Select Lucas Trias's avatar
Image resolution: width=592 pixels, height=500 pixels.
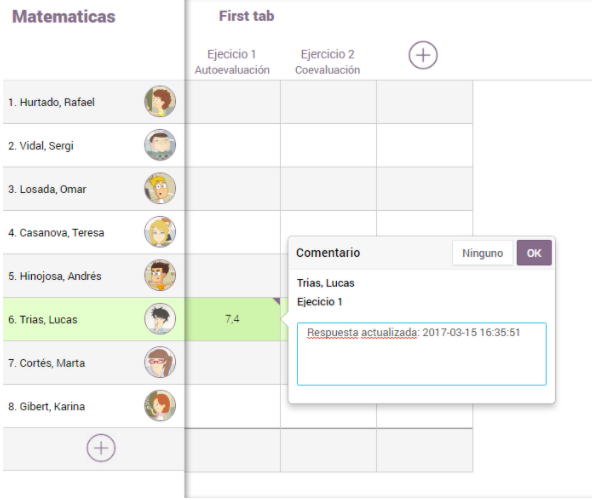(x=160, y=319)
